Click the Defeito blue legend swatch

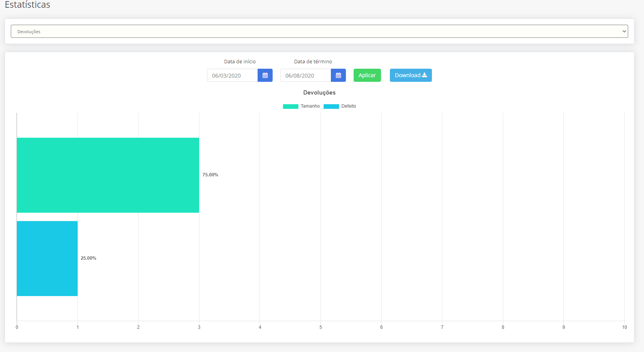point(331,107)
